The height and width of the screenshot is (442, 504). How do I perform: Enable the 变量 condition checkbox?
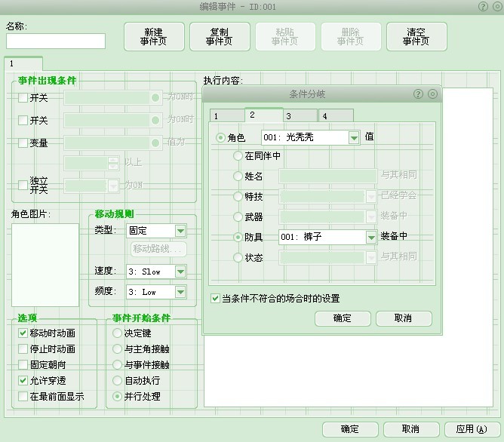click(23, 143)
